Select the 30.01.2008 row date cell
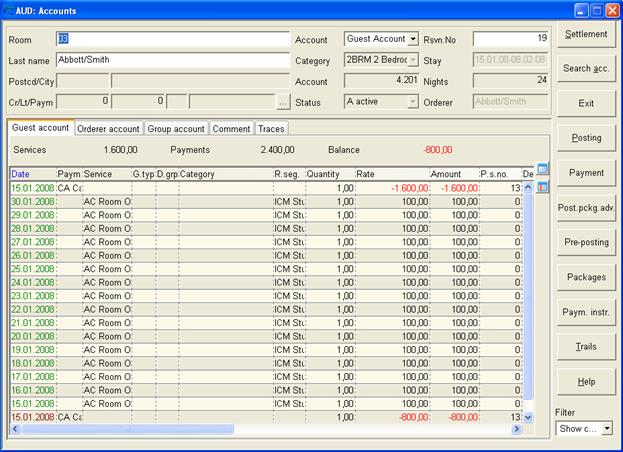Image resolution: width=623 pixels, height=452 pixels. 33,201
